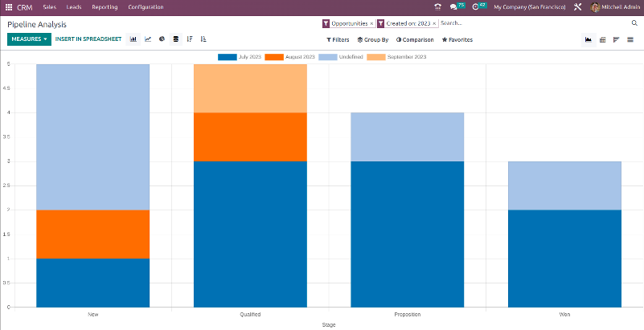
Task: Open the pivot table view
Action: pos(602,39)
